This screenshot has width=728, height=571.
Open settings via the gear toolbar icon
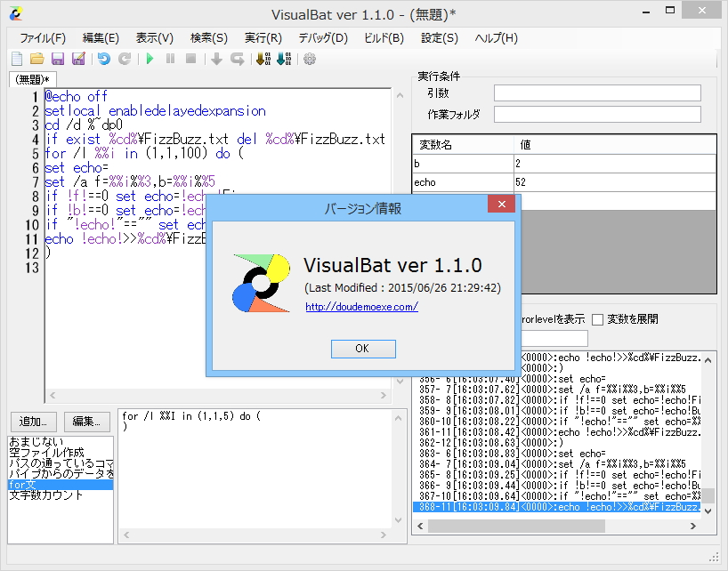pyautogui.click(x=309, y=59)
